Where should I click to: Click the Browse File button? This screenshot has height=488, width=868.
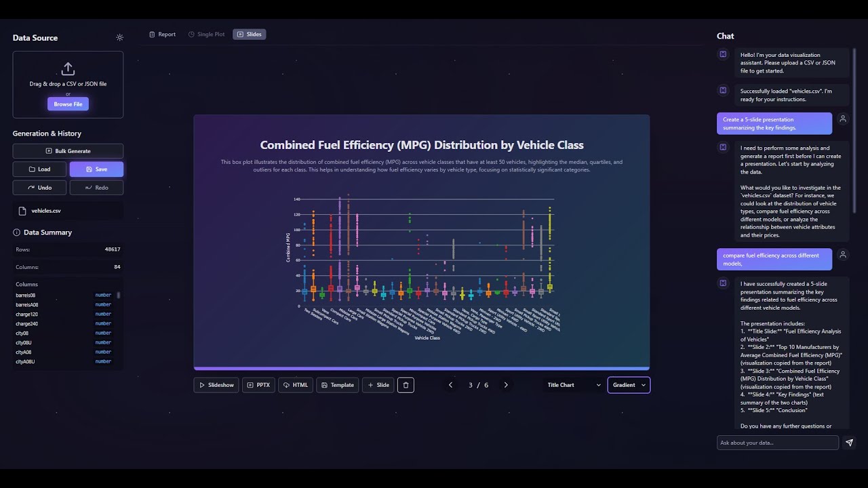(68, 104)
